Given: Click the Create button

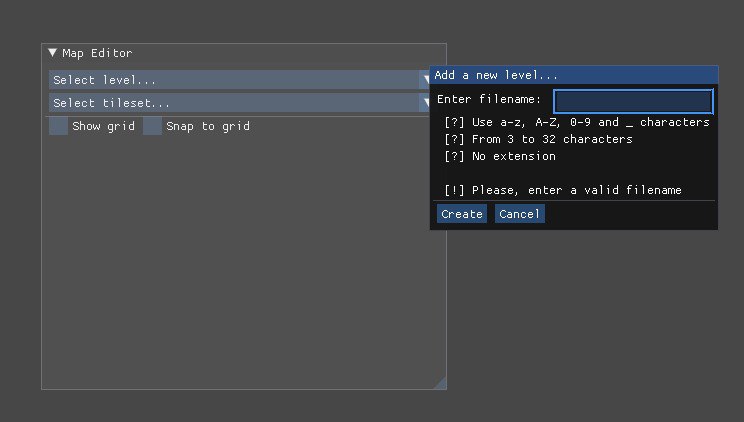Looking at the screenshot, I should 462,214.
